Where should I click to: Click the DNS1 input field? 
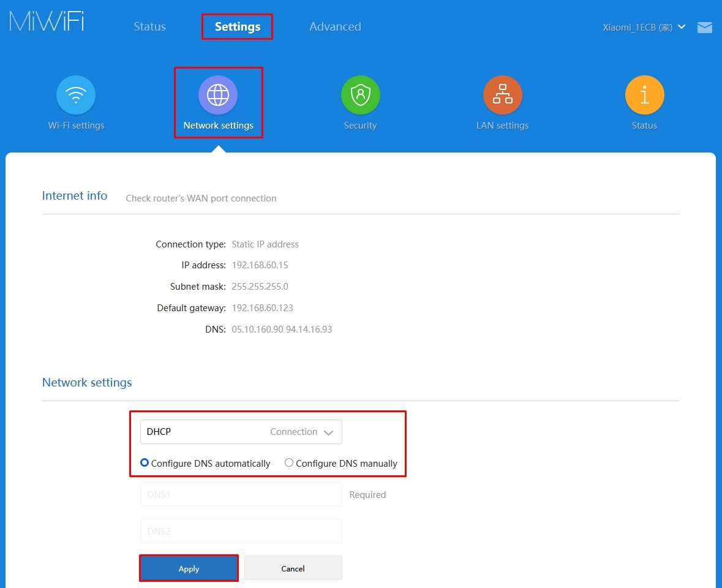241,494
